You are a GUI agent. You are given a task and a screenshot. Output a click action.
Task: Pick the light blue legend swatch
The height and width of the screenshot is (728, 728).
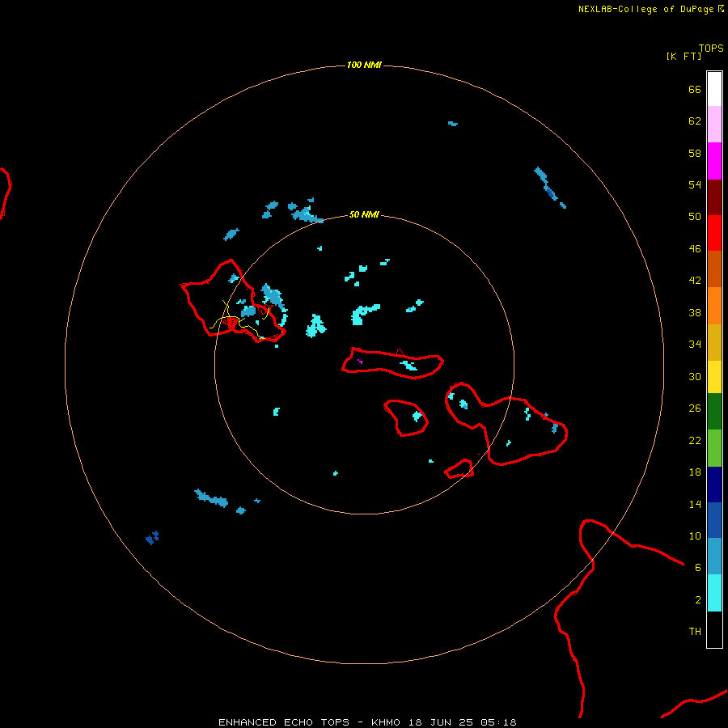(x=714, y=557)
